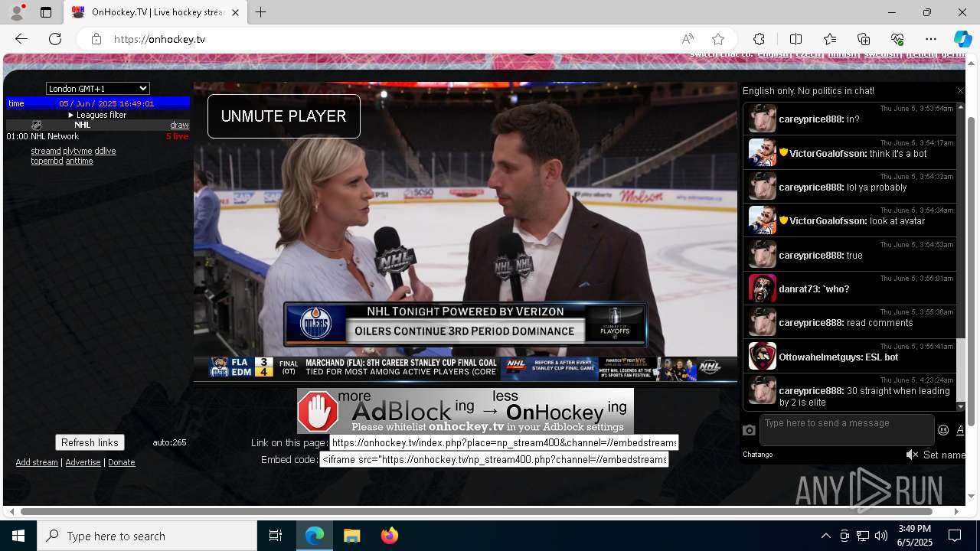Open Donate link
The height and width of the screenshot is (551, 980).
coord(121,462)
